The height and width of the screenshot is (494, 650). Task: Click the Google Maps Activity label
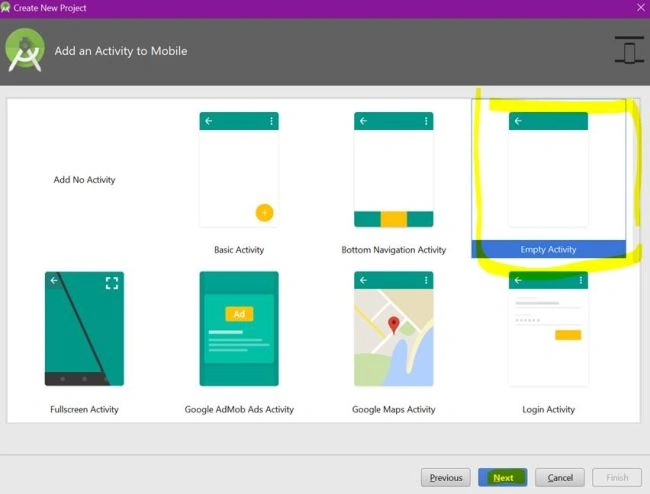pyautogui.click(x=393, y=409)
